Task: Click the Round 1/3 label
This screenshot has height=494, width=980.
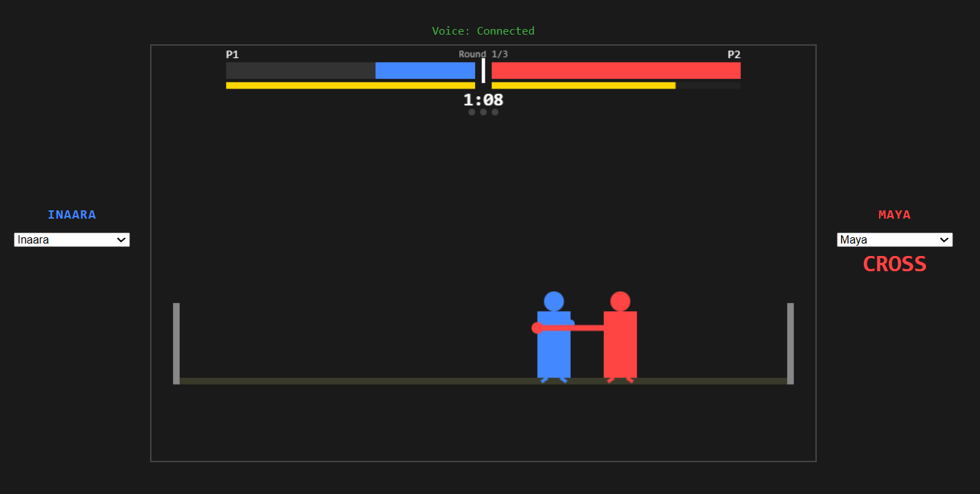Action: coord(483,54)
